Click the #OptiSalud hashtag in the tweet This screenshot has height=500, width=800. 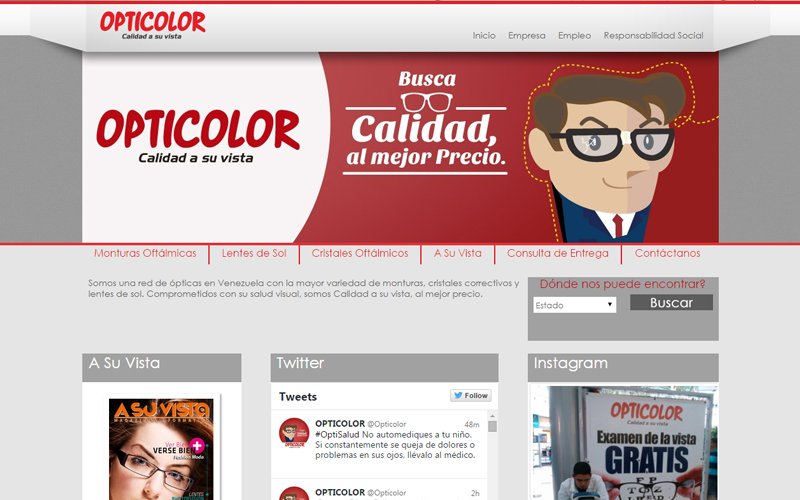pyautogui.click(x=337, y=435)
